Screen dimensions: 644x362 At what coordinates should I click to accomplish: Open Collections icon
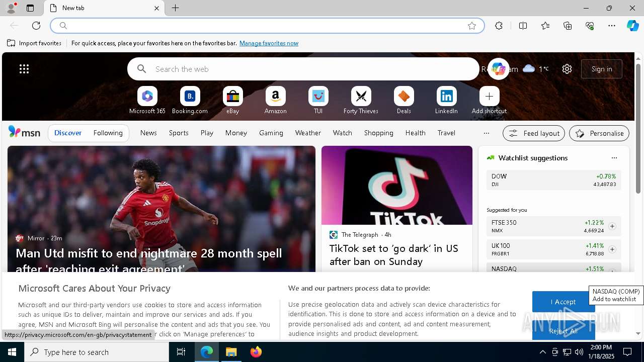click(x=568, y=26)
